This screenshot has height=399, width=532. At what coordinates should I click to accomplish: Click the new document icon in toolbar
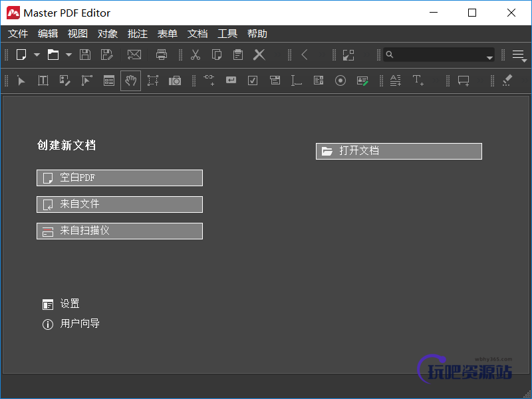tap(21, 55)
